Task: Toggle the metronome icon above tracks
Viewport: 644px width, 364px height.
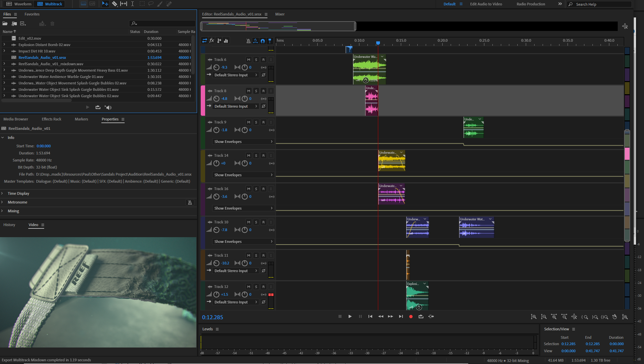Action: pos(248,41)
